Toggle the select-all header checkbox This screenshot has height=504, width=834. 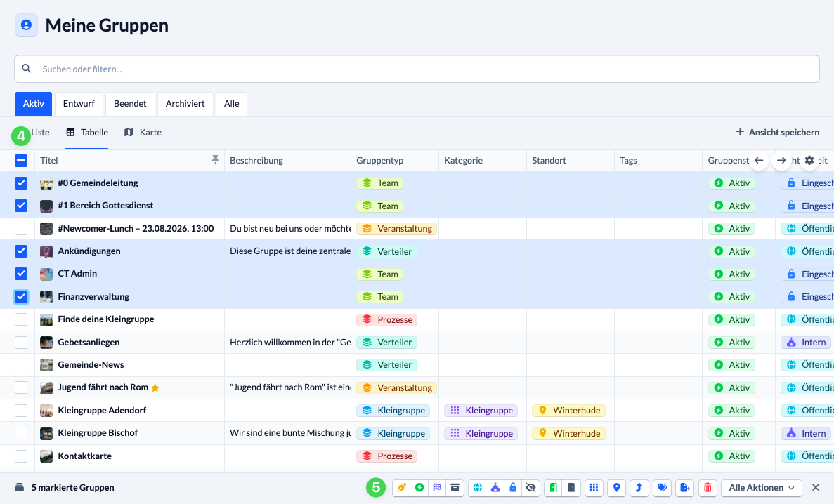point(21,160)
